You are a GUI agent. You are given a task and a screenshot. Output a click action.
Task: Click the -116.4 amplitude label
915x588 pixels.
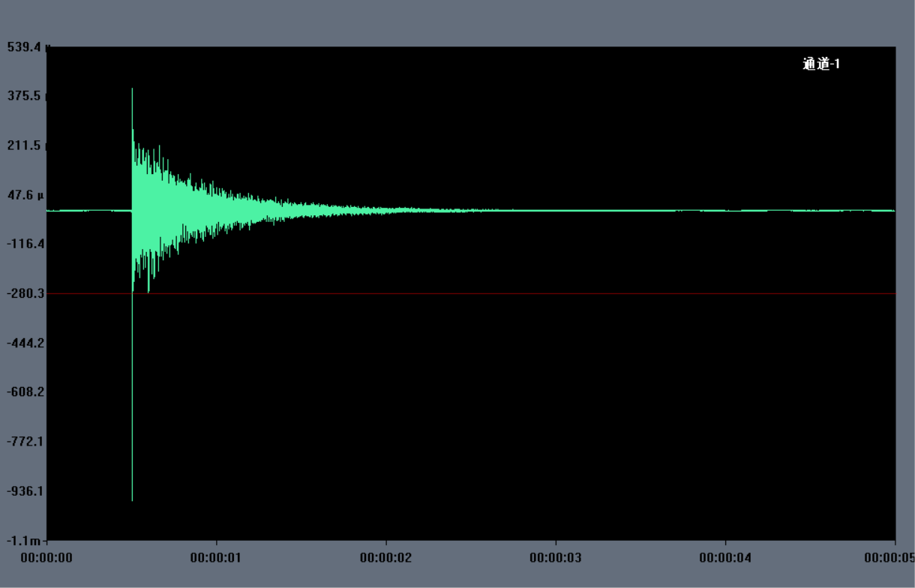pyautogui.click(x=25, y=244)
